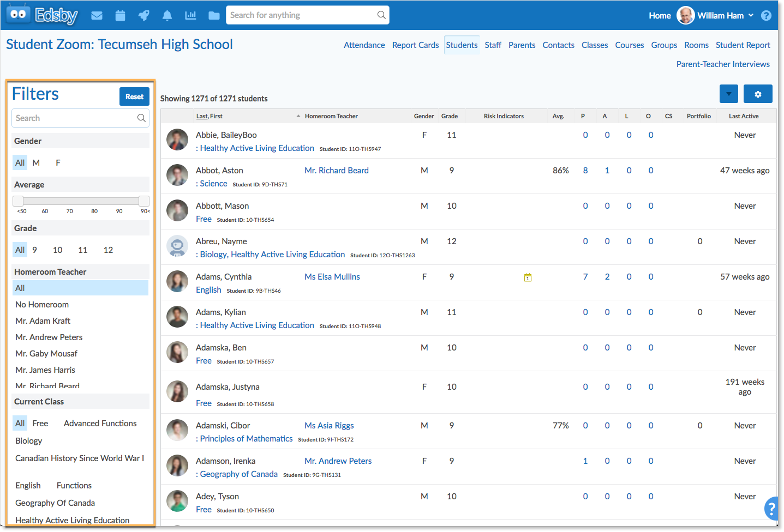This screenshot has width=784, height=532.
Task: Filter Gender by M
Action: 36,162
